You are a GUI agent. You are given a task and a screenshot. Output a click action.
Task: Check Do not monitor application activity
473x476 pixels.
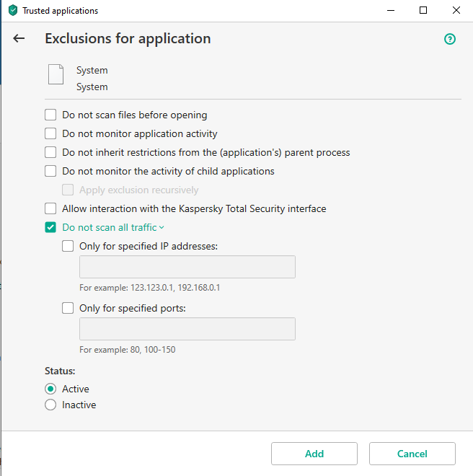[50, 133]
